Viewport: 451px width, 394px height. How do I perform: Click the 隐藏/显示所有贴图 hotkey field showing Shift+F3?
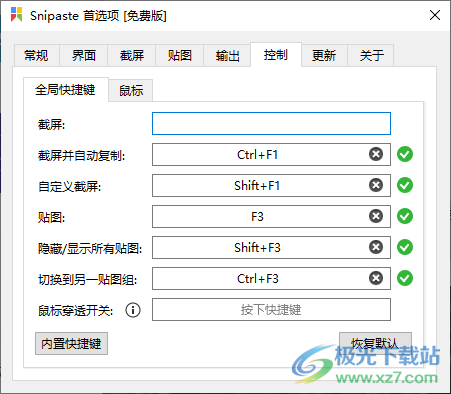click(271, 248)
